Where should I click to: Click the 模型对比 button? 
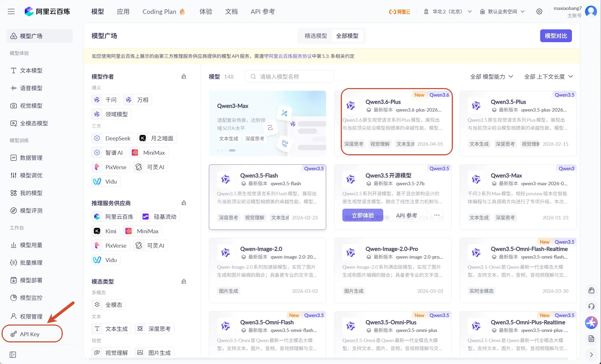click(x=556, y=36)
